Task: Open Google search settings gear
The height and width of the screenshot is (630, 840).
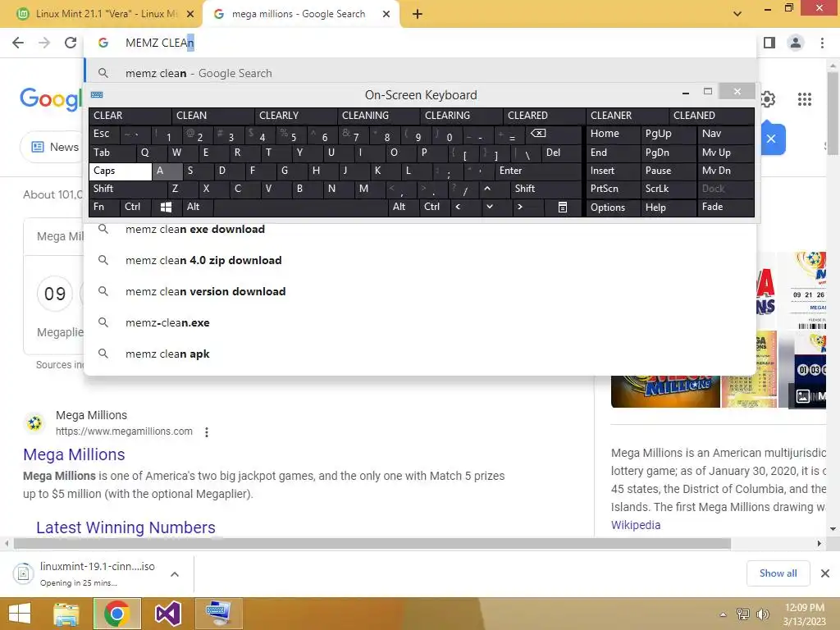Action: pos(767,99)
